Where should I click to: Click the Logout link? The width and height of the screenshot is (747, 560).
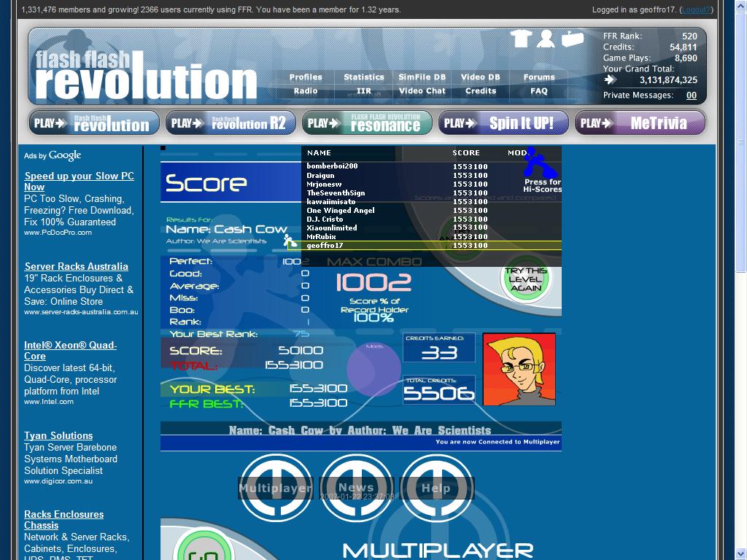697,9
